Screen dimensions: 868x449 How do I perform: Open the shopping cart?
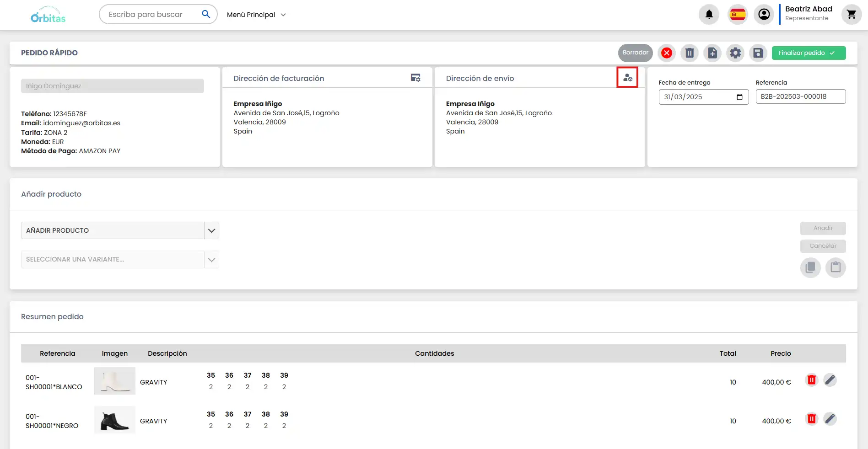point(851,15)
